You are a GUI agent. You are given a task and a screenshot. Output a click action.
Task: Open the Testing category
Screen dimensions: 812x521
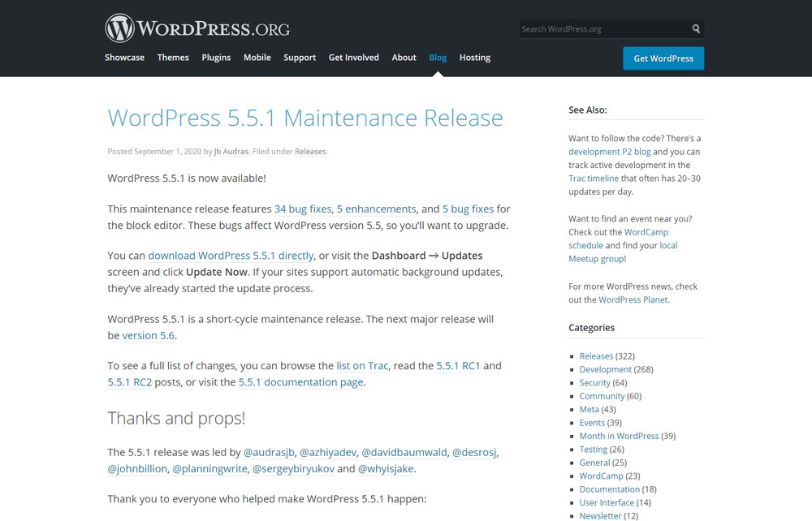coord(594,450)
